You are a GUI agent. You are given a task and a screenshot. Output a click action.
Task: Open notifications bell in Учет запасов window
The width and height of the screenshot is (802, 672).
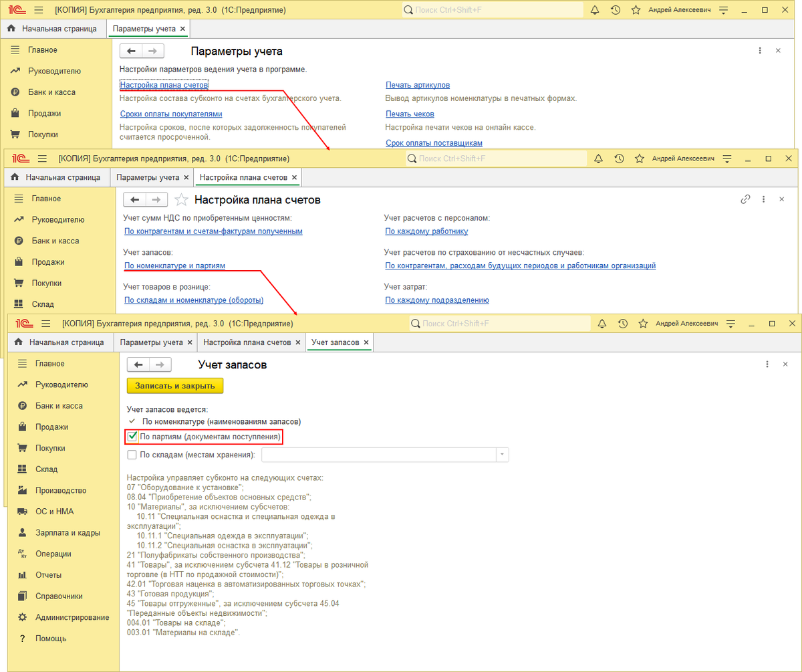tap(601, 324)
